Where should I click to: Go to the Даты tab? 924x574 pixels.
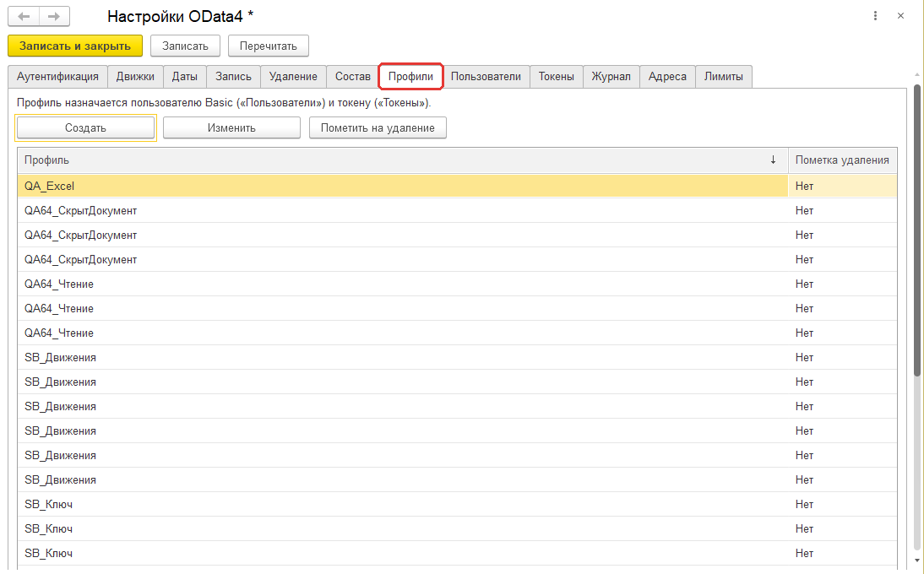coord(184,77)
